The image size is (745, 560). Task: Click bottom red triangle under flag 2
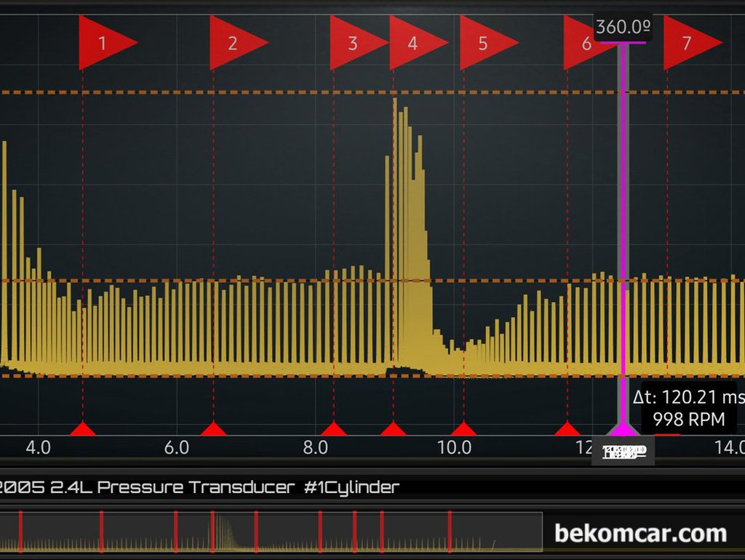click(213, 428)
